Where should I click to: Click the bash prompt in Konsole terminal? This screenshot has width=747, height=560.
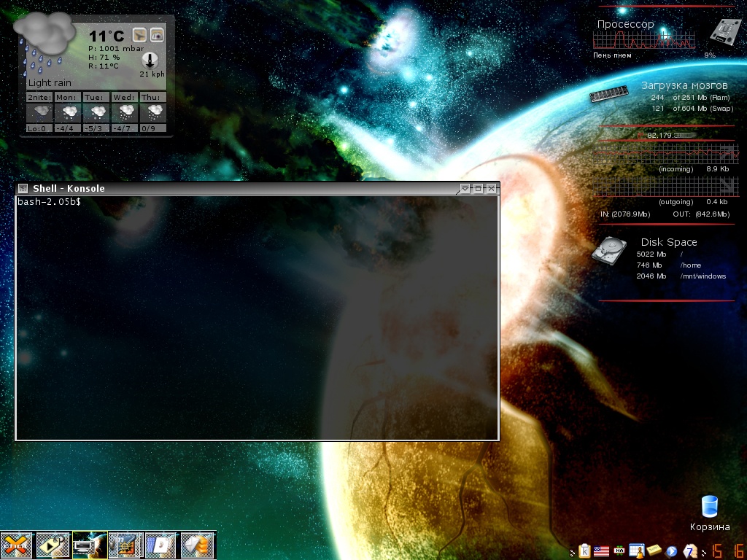(49, 202)
